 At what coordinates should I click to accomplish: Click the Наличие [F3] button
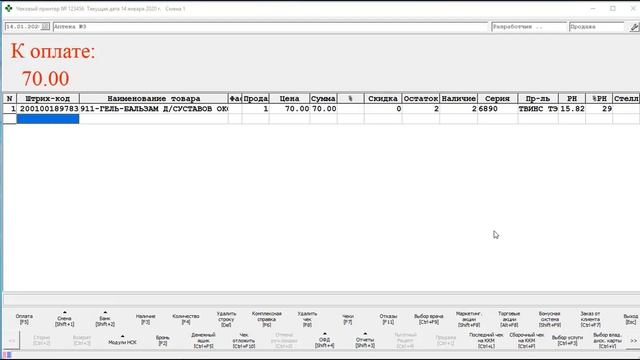pos(145,319)
